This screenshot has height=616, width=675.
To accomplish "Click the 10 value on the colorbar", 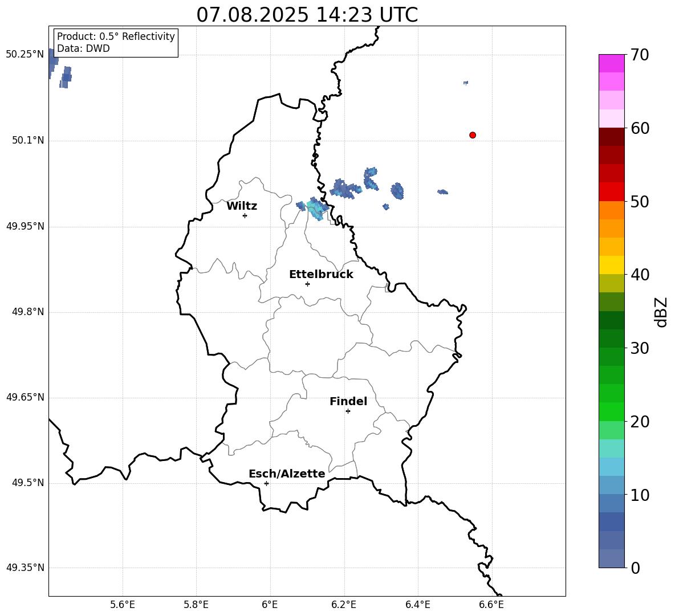I will 640,495.
